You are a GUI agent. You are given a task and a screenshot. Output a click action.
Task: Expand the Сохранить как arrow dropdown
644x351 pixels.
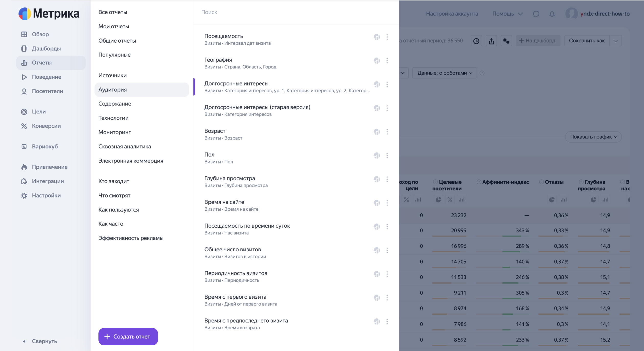tap(616, 41)
